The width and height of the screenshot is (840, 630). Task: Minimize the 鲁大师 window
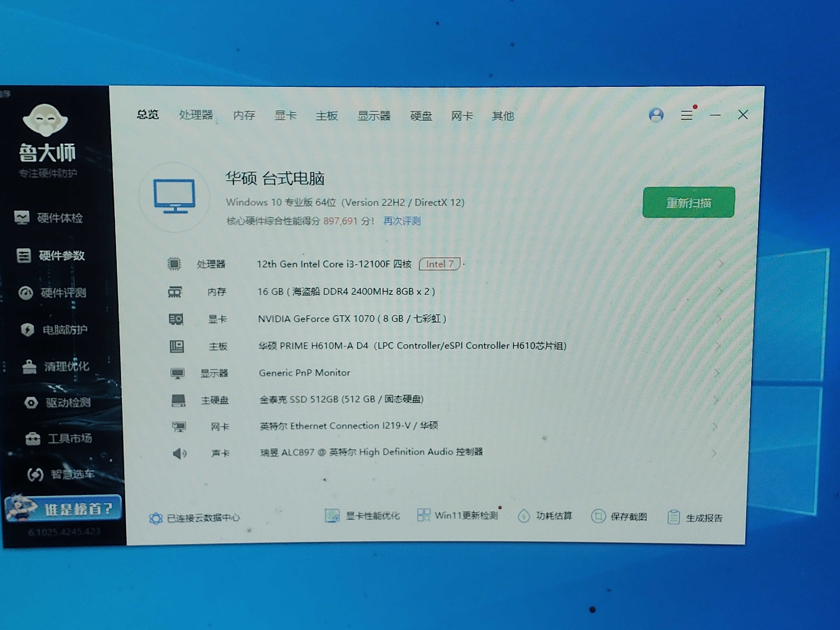[715, 115]
